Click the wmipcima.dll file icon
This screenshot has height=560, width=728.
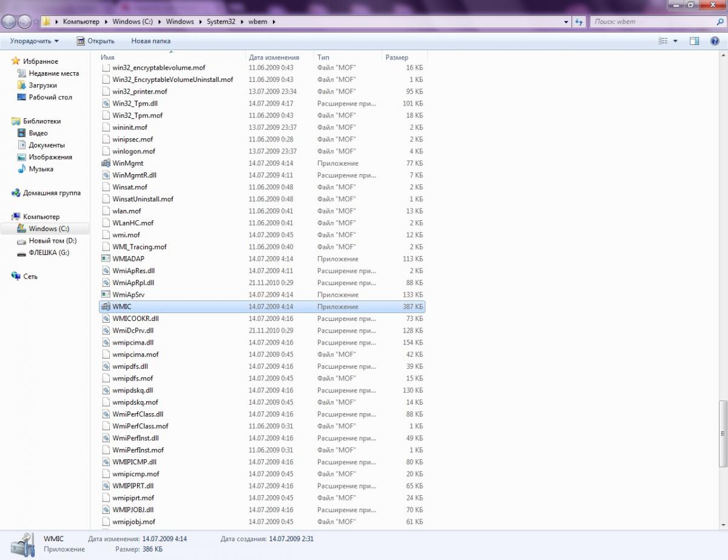[106, 343]
